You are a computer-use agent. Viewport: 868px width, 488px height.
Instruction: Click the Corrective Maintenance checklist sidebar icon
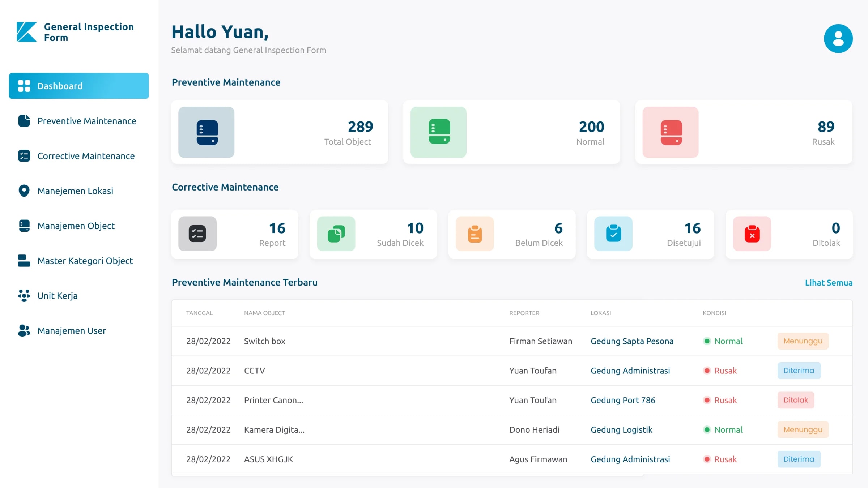[x=24, y=156]
